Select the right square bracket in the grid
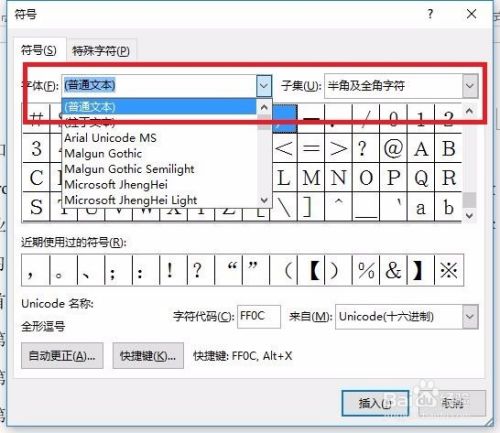 pyautogui.click(x=311, y=206)
